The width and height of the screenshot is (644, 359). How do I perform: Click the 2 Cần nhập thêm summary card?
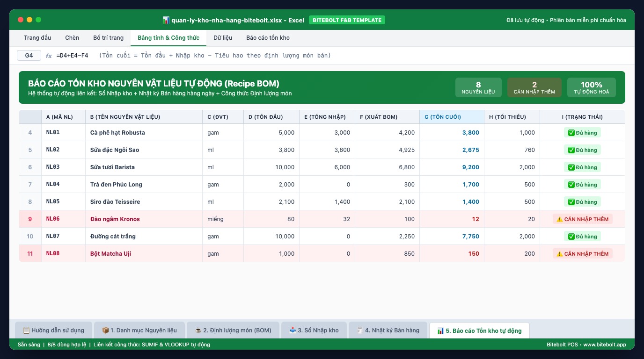534,87
